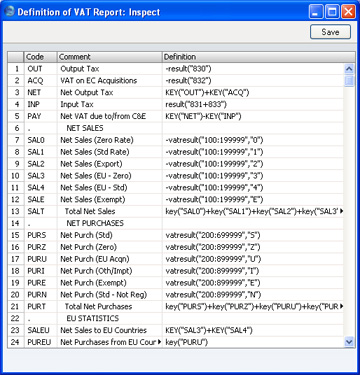
Task: Select the SAL0 code cell
Action: 41,140
